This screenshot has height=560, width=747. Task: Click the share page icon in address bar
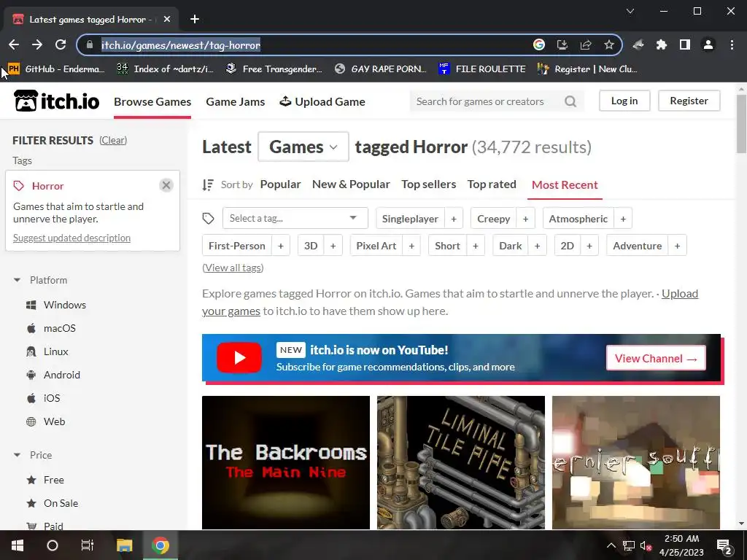pyautogui.click(x=586, y=44)
